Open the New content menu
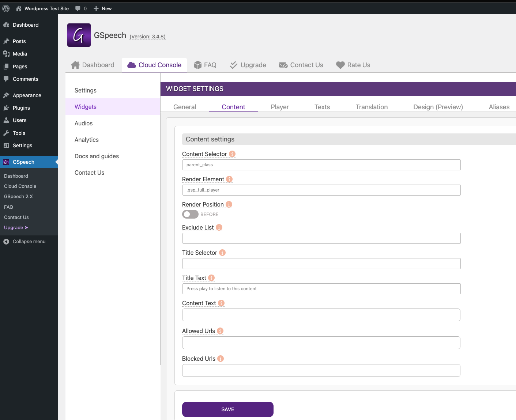Viewport: 516px width, 420px height. click(x=102, y=8)
